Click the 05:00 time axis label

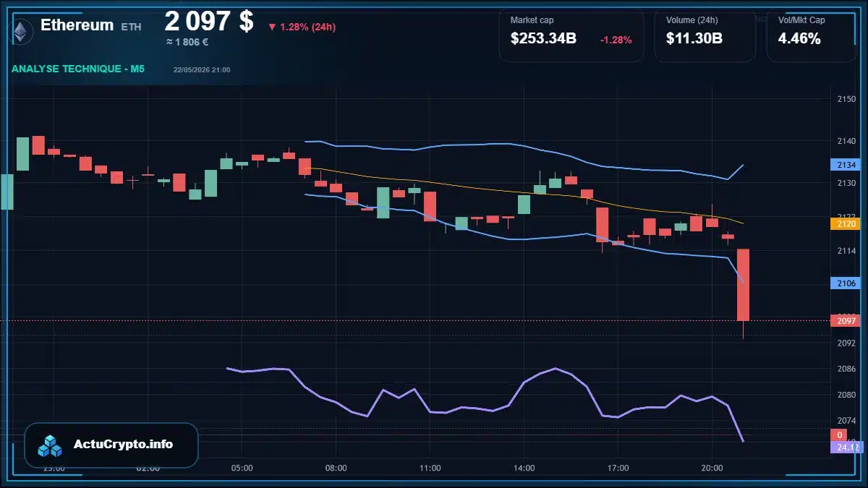pyautogui.click(x=242, y=468)
